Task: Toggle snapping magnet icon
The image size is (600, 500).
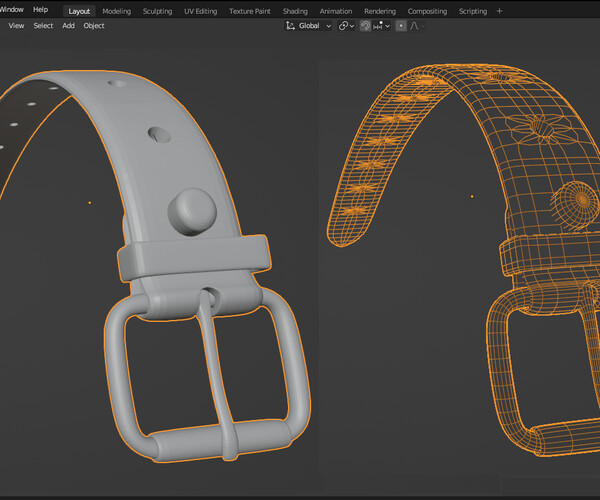Action: 365,26
